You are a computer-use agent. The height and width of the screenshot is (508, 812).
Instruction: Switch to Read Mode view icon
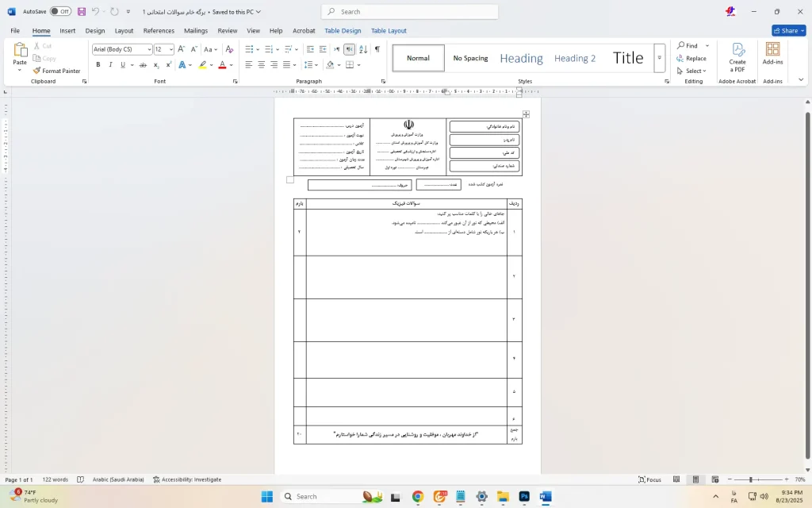676,479
